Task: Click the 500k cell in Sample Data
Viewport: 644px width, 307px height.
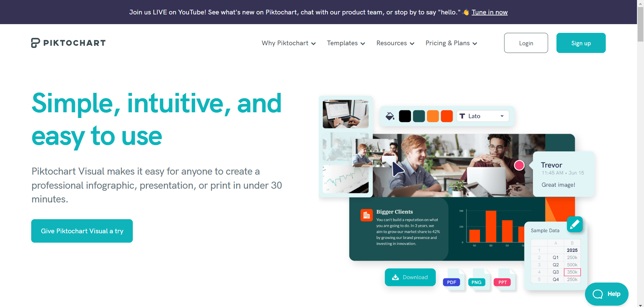Action: pos(572,265)
